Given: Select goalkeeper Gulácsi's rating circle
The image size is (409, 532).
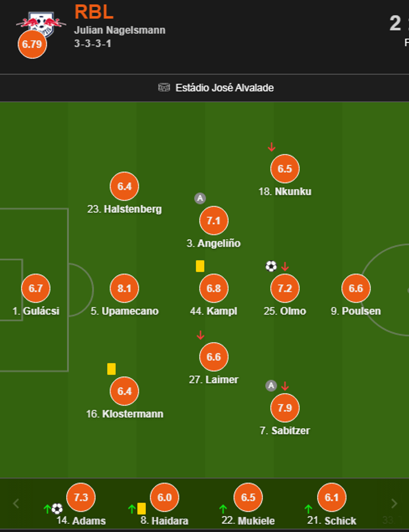Looking at the screenshot, I should coord(35,288).
